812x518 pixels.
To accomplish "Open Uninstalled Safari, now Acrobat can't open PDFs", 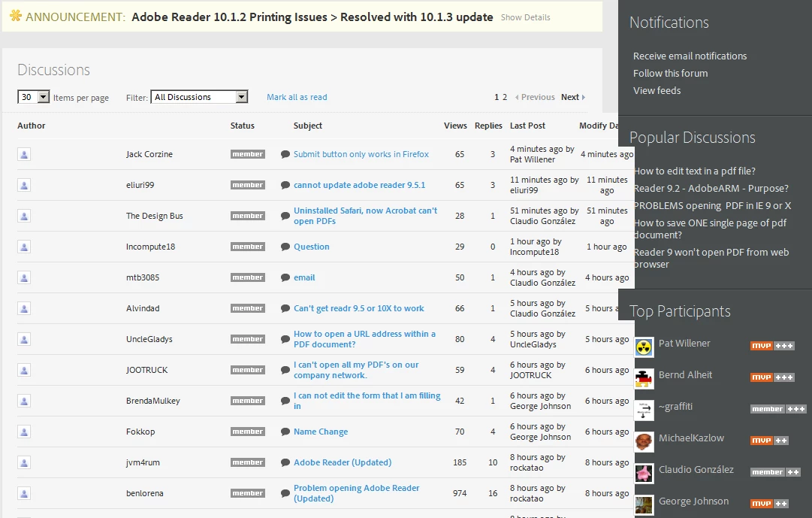I will tap(366, 216).
